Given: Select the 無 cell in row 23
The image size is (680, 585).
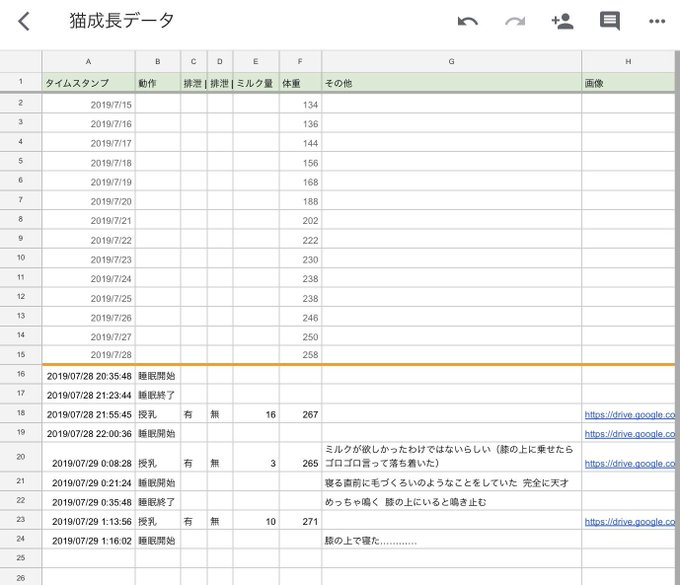Looking at the screenshot, I should (x=220, y=522).
